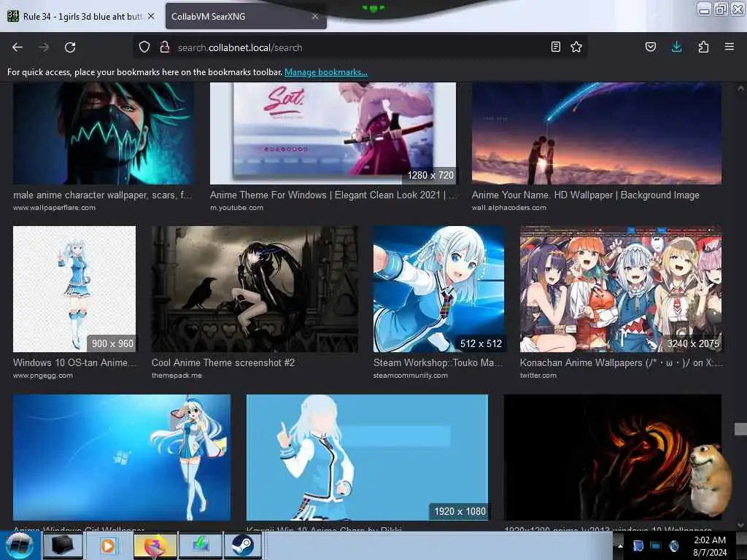Click 'Cool Anime Theme screenshot #2' title
The width and height of the screenshot is (747, 560).
(x=223, y=362)
